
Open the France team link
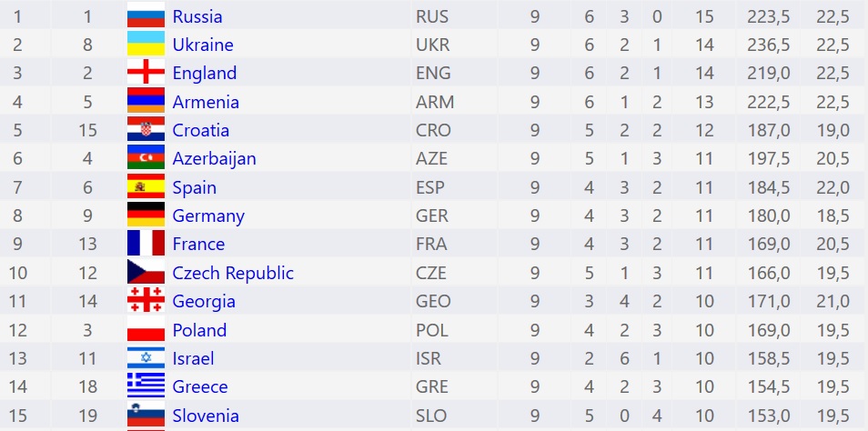pos(198,245)
